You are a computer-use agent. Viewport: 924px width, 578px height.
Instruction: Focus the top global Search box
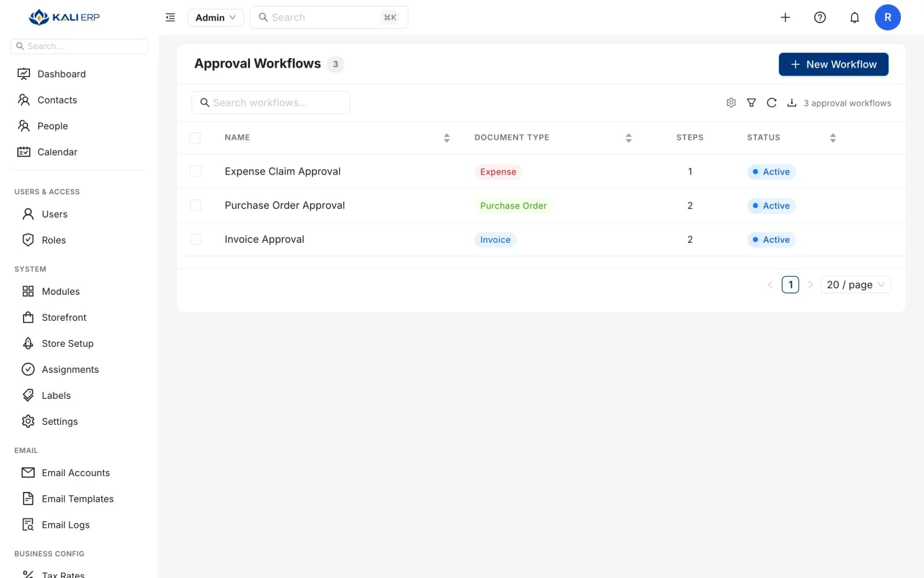tap(329, 17)
